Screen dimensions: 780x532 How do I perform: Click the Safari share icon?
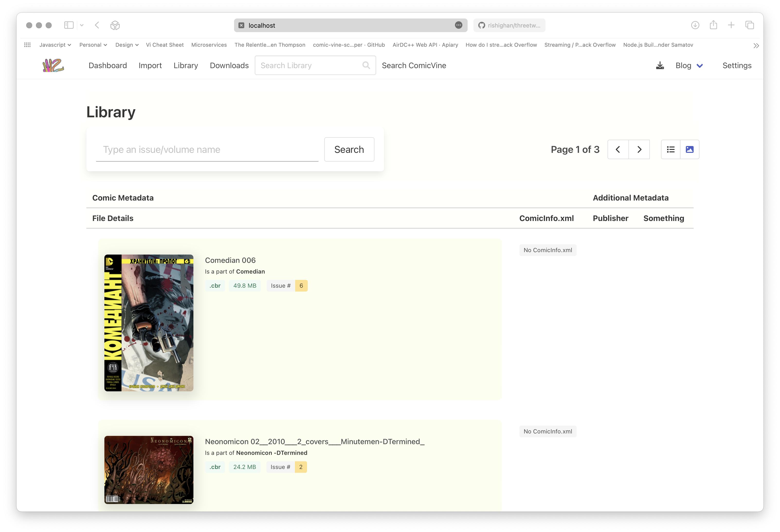[x=713, y=25]
